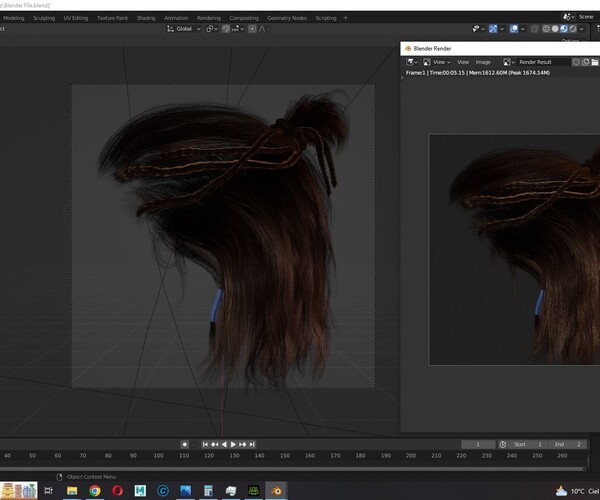This screenshot has height=500, width=600.
Task: Click the Scene name field
Action: coord(587,17)
